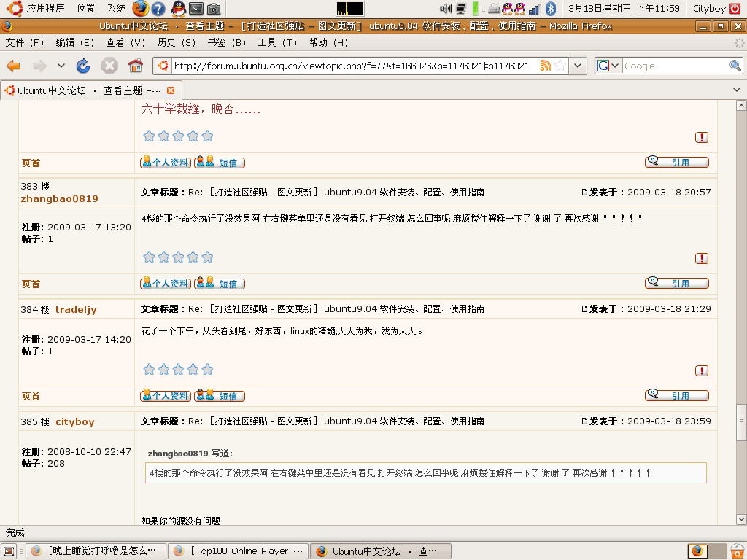Open zhangbao0819 username link at 383 楼

[x=60, y=198]
